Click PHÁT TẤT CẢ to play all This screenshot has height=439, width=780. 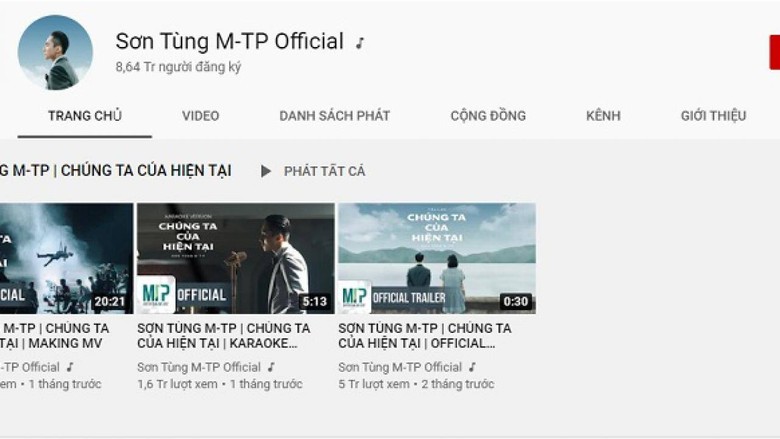324,171
